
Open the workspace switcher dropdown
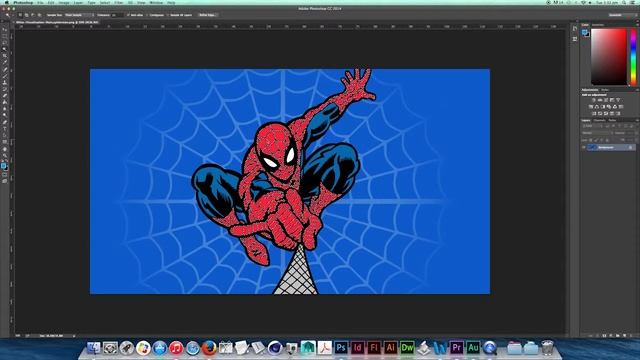[622, 15]
